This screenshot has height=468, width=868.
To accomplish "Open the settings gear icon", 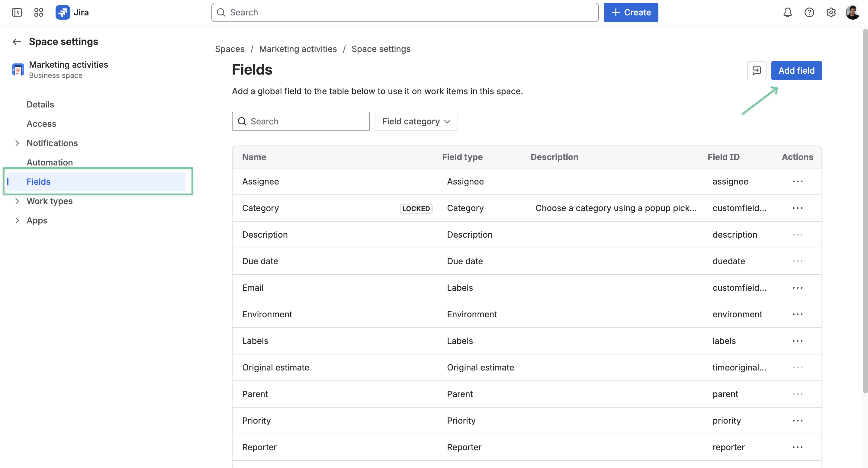I will tap(831, 12).
